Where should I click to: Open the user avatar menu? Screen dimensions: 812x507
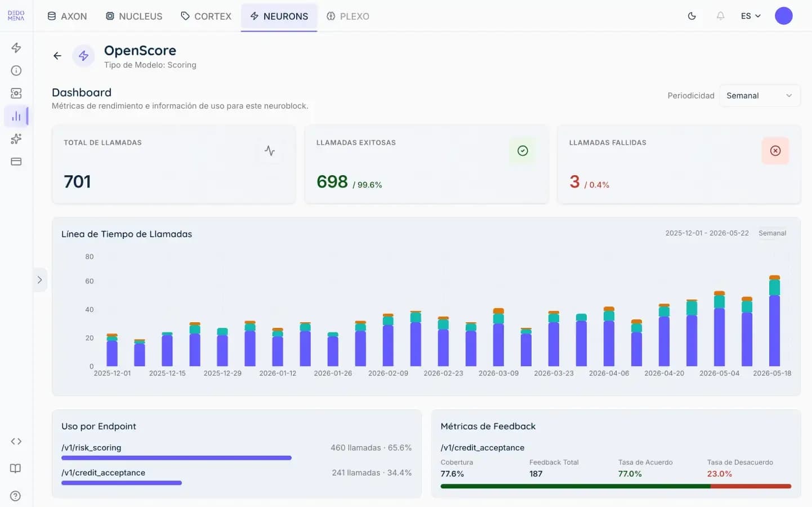click(x=783, y=16)
